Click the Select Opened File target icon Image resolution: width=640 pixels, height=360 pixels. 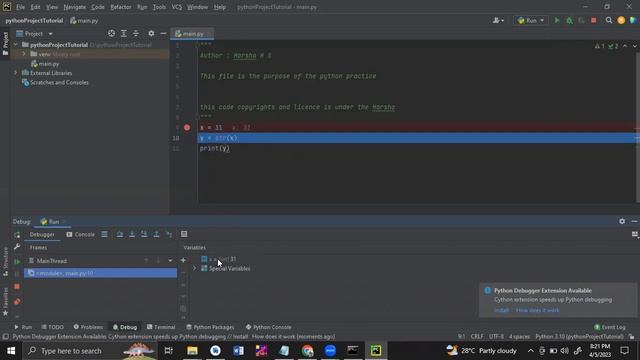111,33
